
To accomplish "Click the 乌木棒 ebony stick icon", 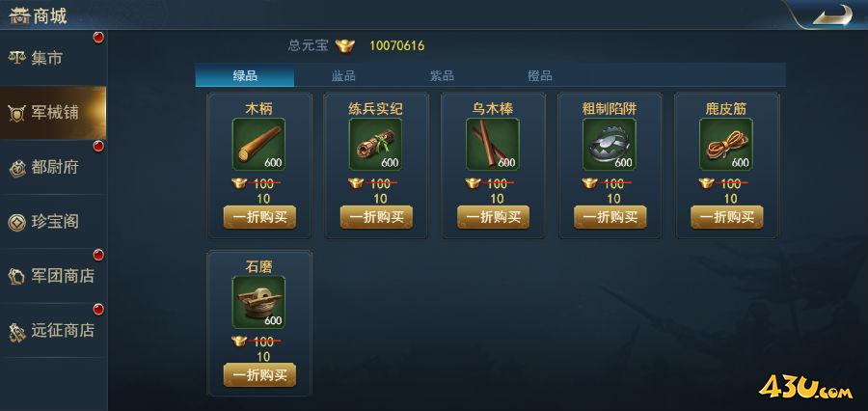I will pyautogui.click(x=493, y=144).
